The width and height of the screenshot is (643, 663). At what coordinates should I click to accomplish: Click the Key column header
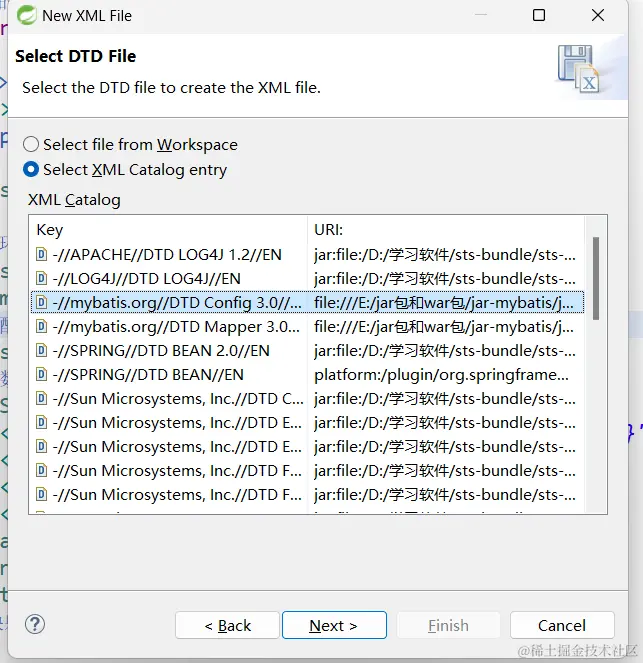[50, 229]
